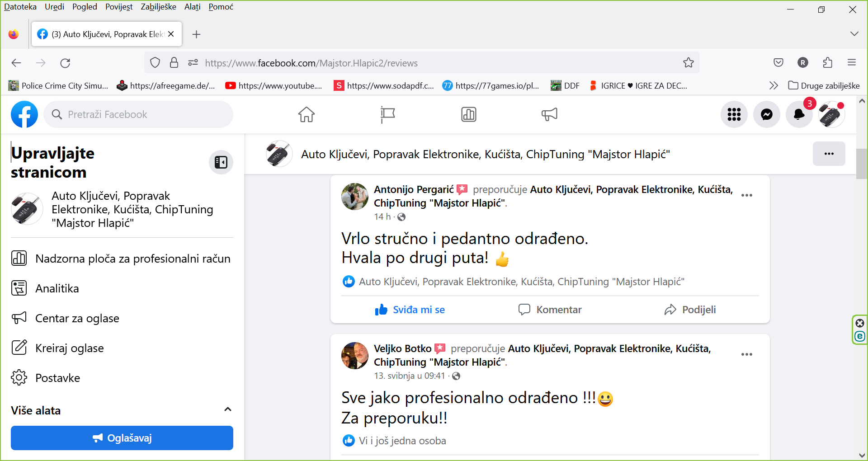Open the Facebook menu grid icon
This screenshot has height=461, width=868.
734,114
